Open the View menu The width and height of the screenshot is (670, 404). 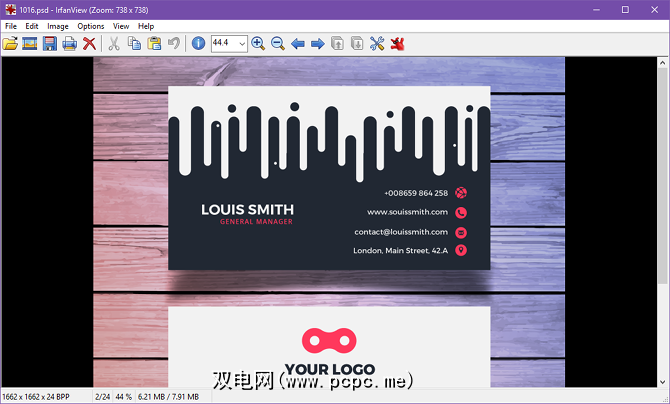[x=121, y=26]
